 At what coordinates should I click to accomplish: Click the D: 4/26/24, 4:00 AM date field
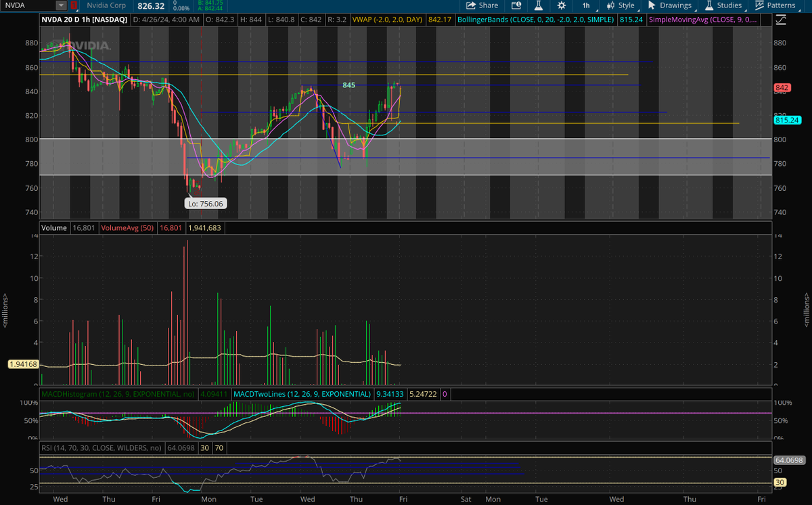[166, 20]
